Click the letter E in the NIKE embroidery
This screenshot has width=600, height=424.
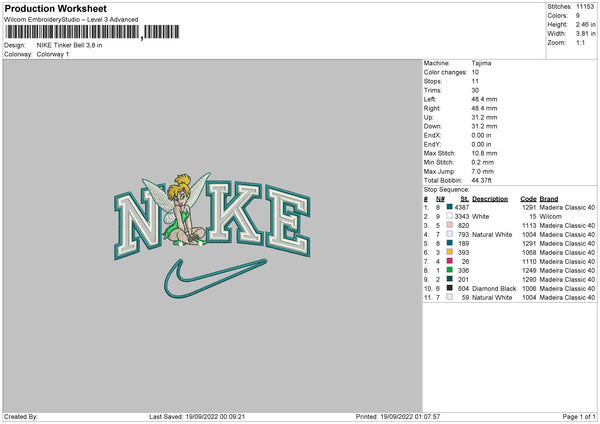click(288, 221)
